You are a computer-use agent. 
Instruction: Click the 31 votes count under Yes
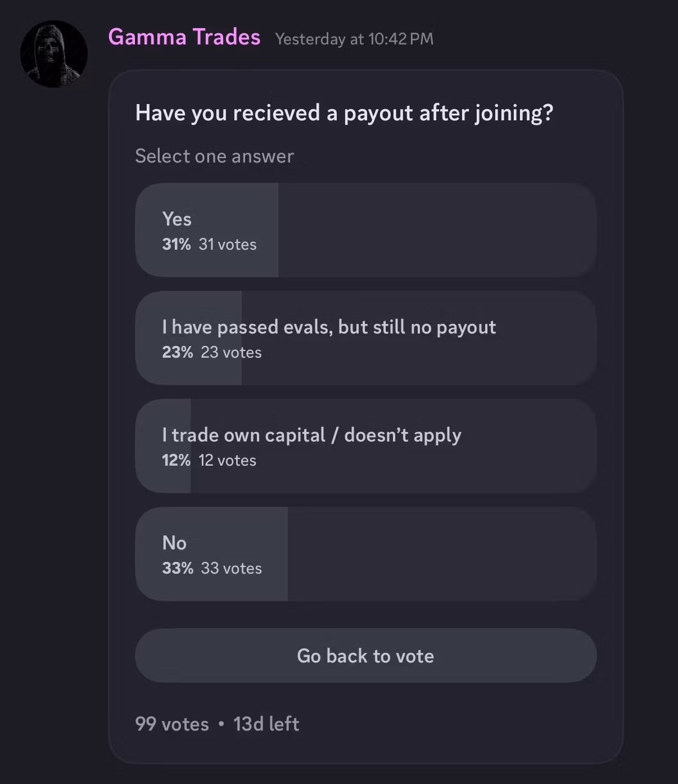(228, 244)
